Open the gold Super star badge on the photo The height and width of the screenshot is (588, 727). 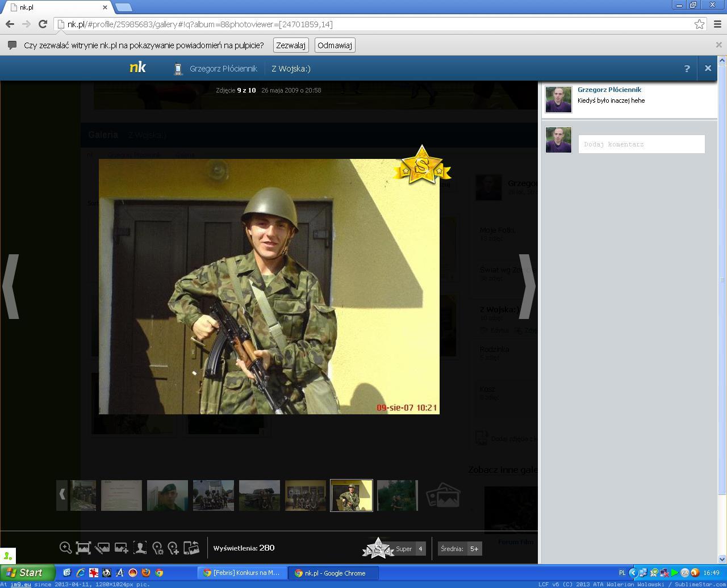click(422, 165)
